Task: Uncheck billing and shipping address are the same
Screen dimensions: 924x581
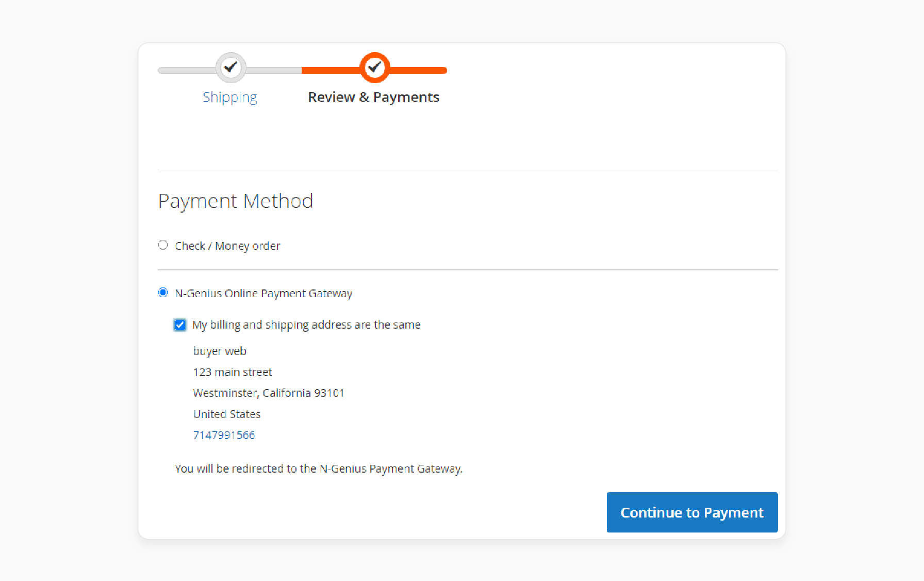Action: [x=180, y=325]
